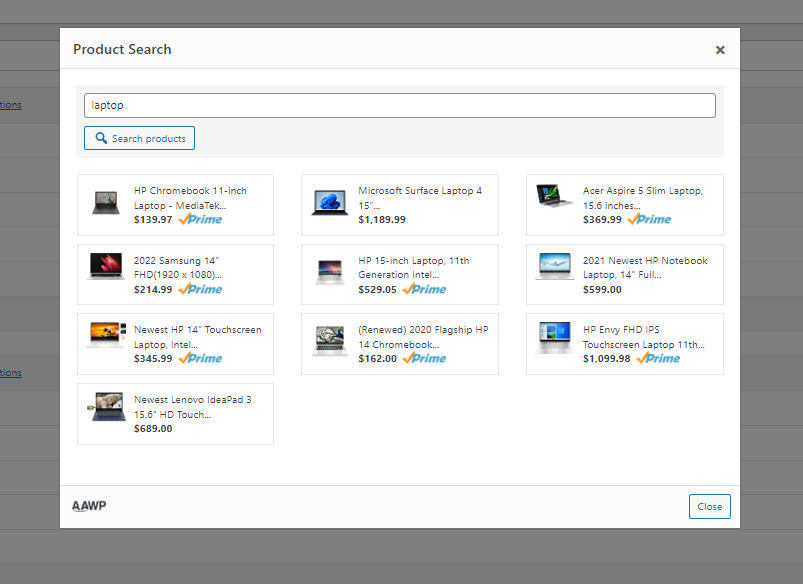Click the $214.99 price
Image resolution: width=803 pixels, height=584 pixels.
point(153,289)
